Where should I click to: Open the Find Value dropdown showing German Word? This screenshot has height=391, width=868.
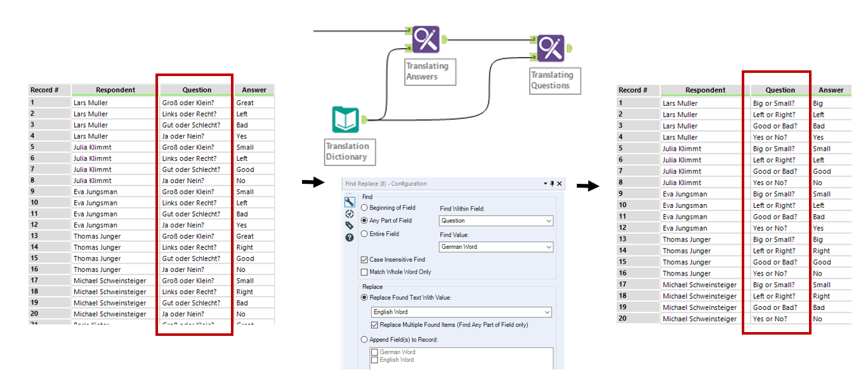point(496,247)
